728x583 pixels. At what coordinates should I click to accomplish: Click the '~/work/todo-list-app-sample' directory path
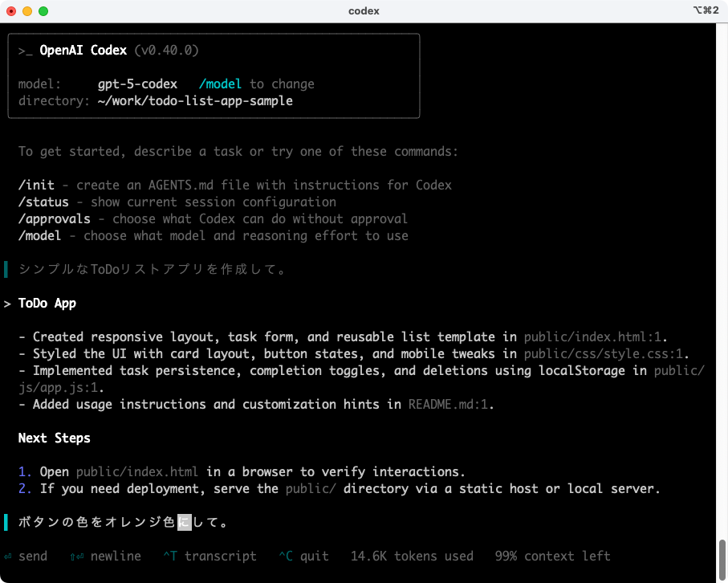[x=196, y=101]
